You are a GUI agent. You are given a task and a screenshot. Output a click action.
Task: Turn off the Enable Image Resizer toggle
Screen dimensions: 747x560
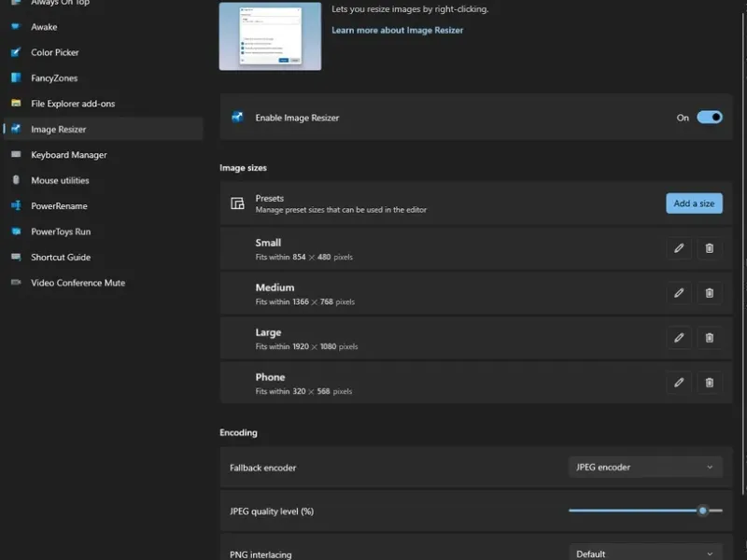pyautogui.click(x=710, y=118)
